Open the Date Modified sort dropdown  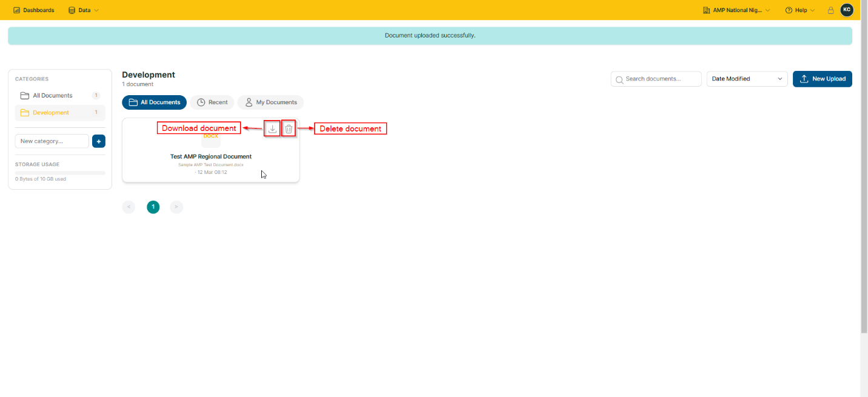point(747,79)
